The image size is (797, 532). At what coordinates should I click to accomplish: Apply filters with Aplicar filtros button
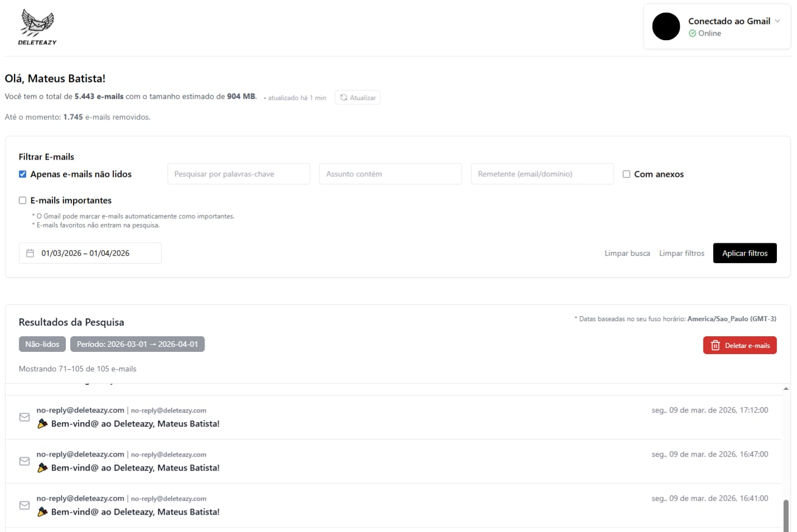coord(745,253)
